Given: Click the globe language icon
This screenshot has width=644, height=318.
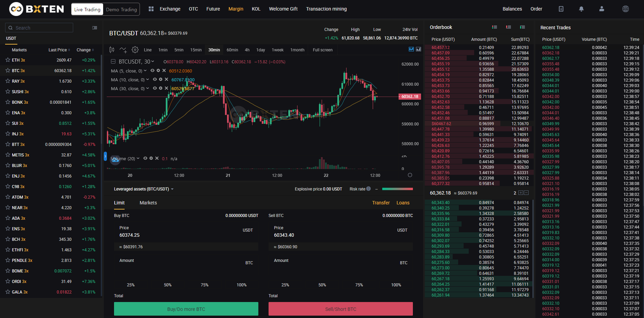Looking at the screenshot, I should point(625,9).
